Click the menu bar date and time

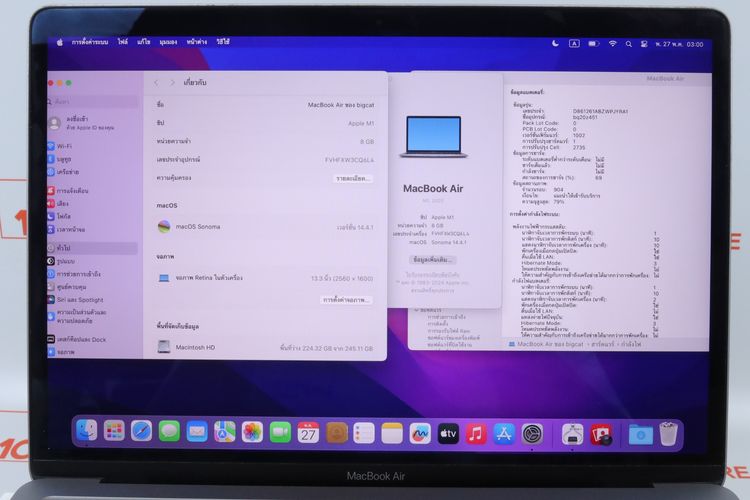[679, 44]
